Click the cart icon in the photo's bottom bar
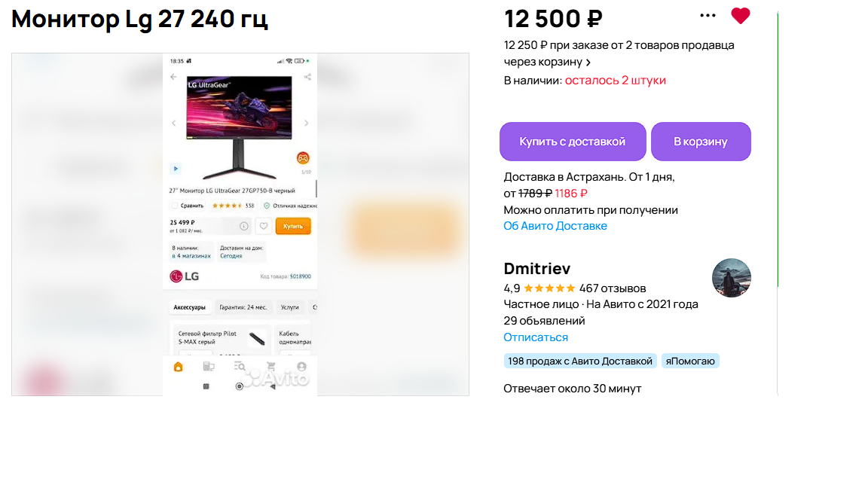 [x=271, y=367]
